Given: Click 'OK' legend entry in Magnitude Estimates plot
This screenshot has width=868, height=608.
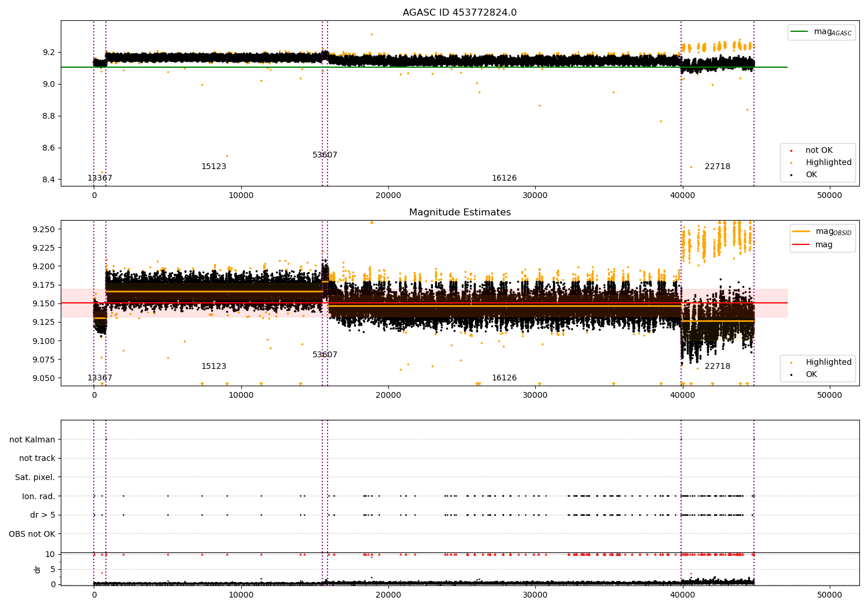Looking at the screenshot, I should pos(811,375).
